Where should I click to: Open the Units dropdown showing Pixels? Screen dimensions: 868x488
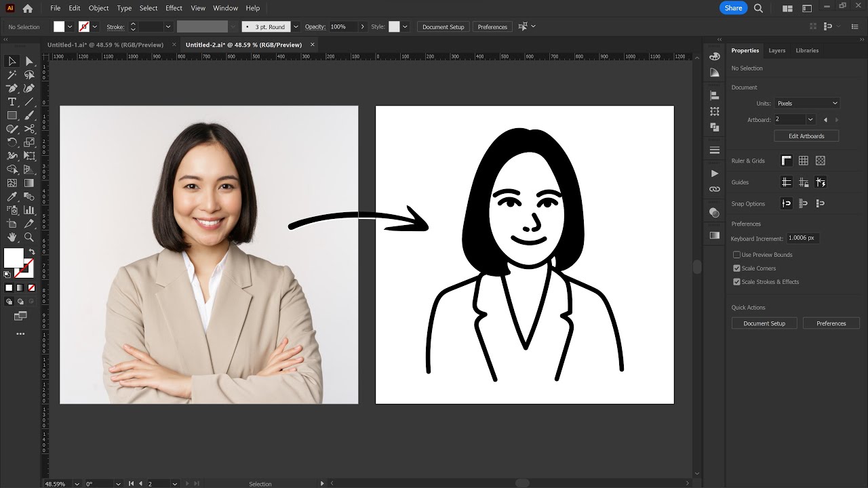[x=807, y=104]
